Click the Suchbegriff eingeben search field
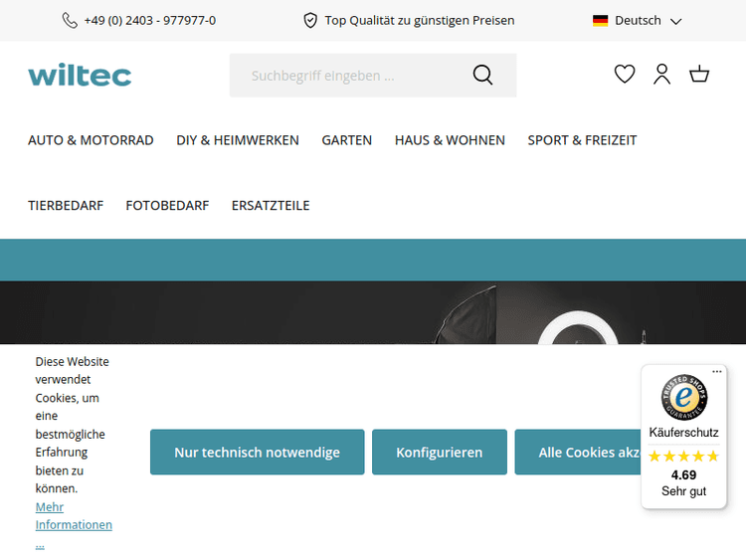The height and width of the screenshot is (560, 746). tap(348, 76)
